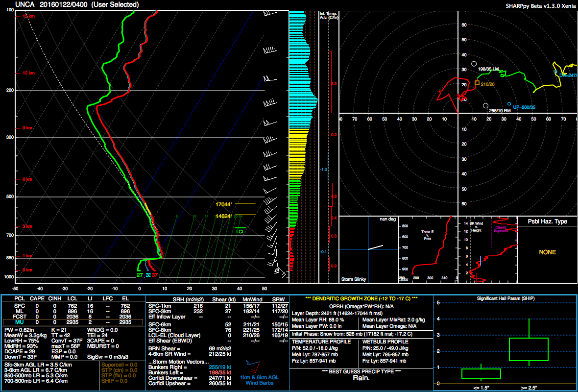This screenshot has height=392, width=578.
Task: Click the "Corfidi Downshear =" line
Action: [x=190, y=378]
